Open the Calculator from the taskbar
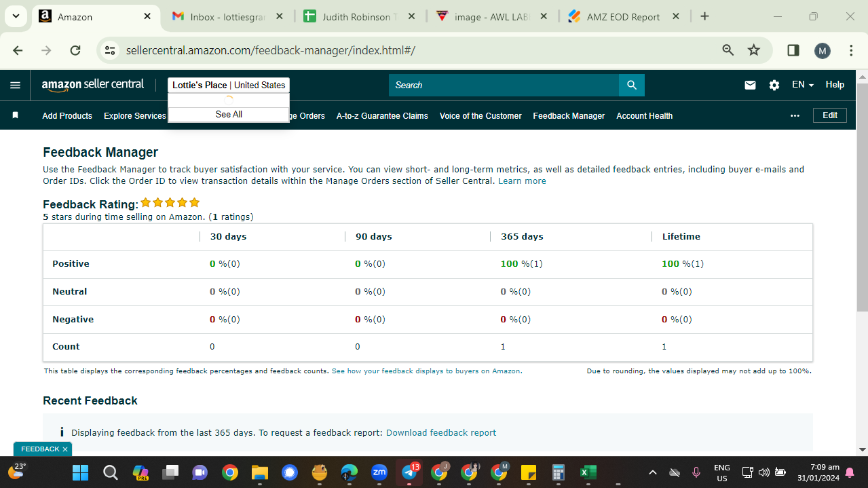The image size is (868, 488). coord(559,472)
